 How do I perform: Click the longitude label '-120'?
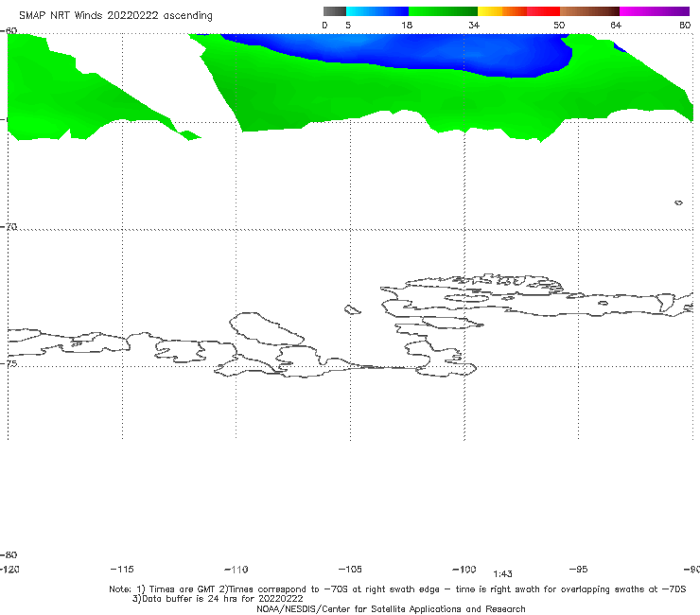[9, 569]
